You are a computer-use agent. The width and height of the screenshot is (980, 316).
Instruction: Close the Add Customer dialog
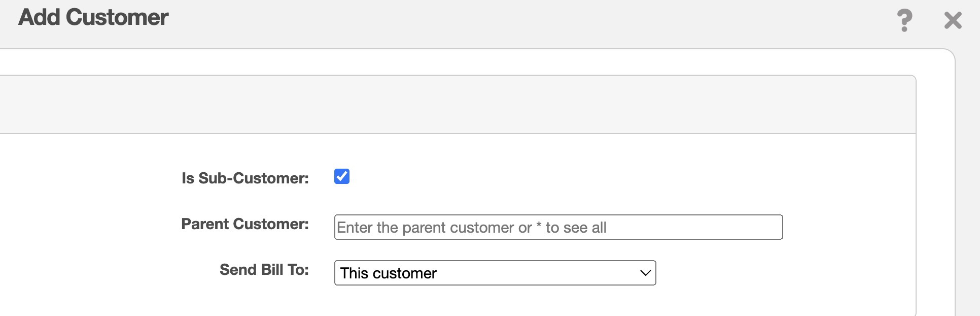[953, 20]
